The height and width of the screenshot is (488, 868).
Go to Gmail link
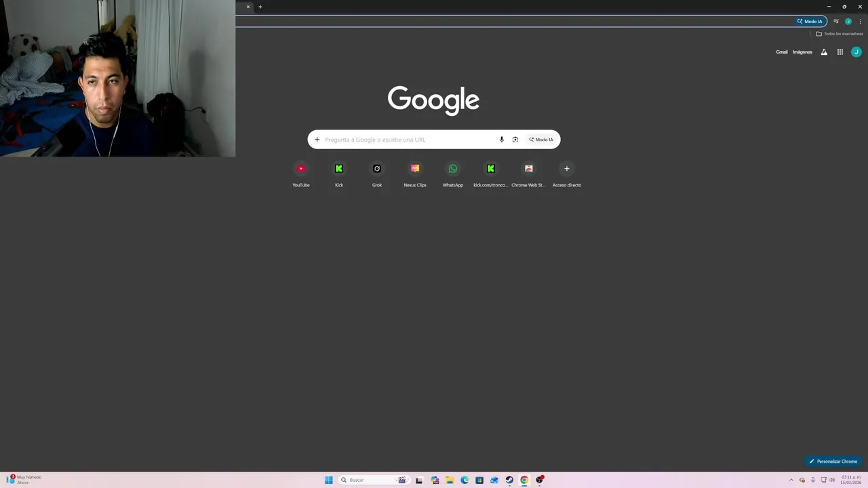click(782, 52)
